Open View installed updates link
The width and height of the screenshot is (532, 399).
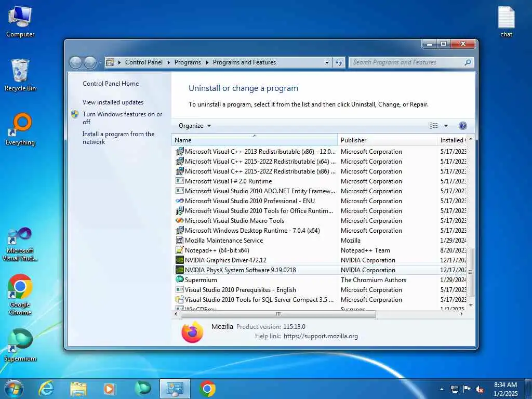[113, 102]
